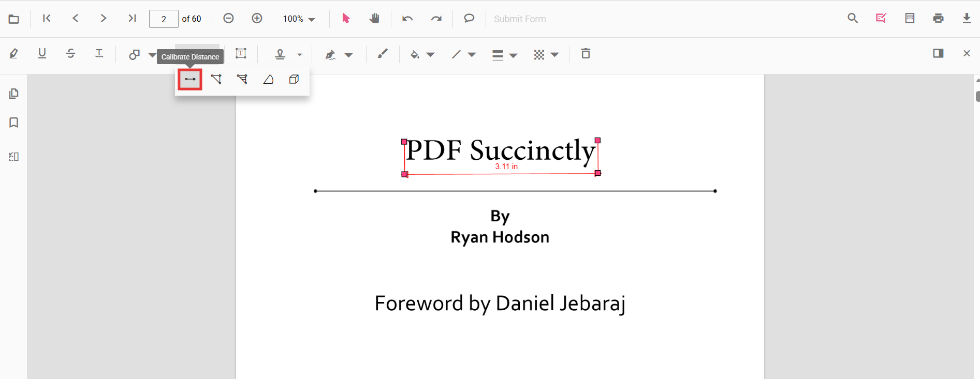The height and width of the screenshot is (379, 980).
Task: Toggle the Pan hand mode
Action: tap(374, 19)
